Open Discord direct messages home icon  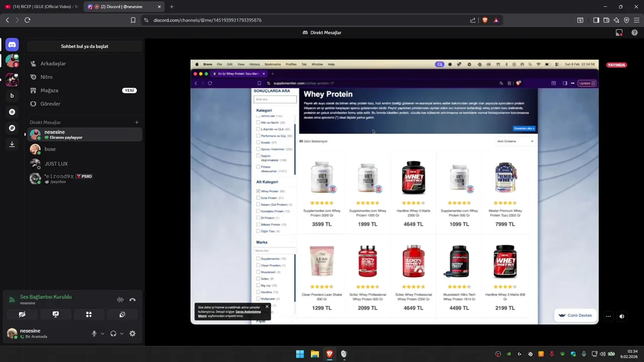[12, 45]
